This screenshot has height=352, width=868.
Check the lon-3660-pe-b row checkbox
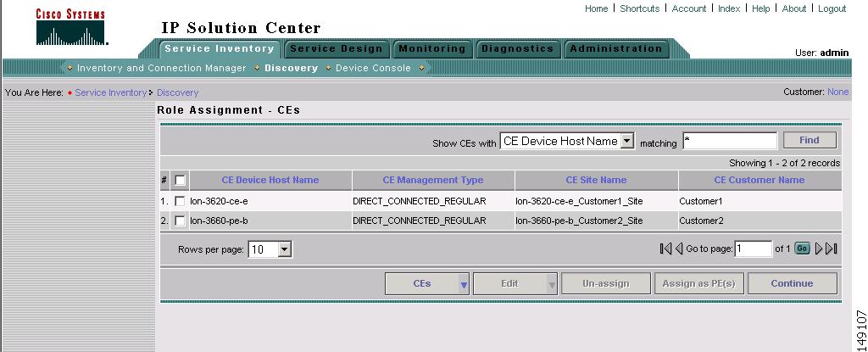tap(180, 221)
